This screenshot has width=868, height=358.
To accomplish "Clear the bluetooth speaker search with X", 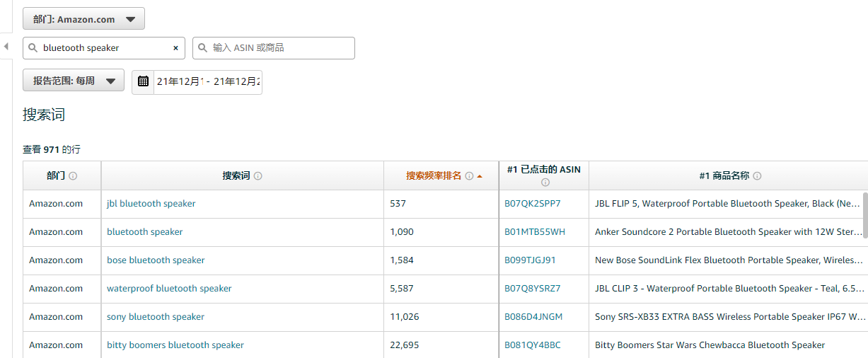I will [x=175, y=48].
